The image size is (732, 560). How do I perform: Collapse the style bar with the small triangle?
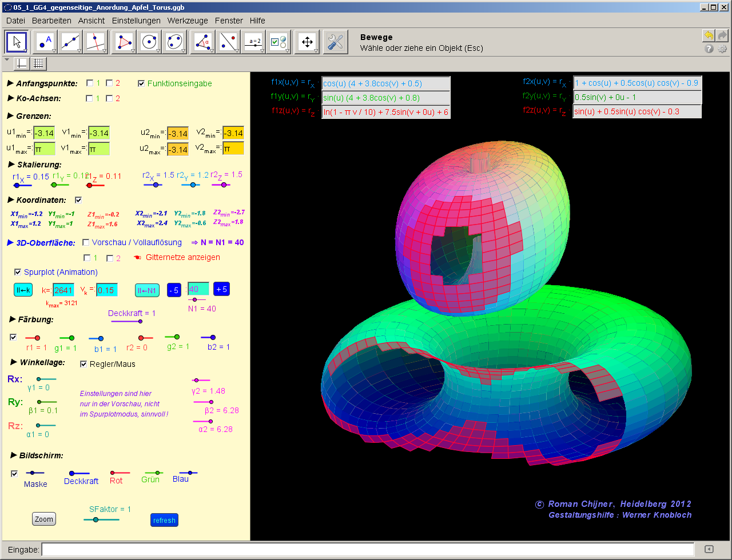pyautogui.click(x=7, y=60)
